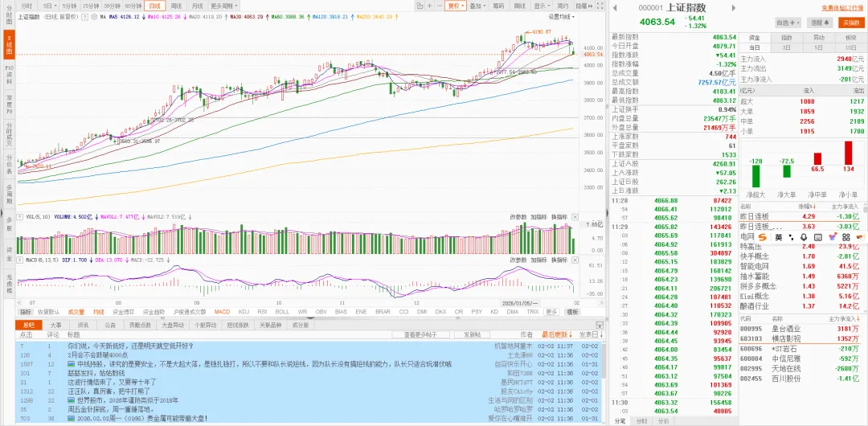This screenshot has height=426, width=868.
Task: Click input method microphone icon
Action: point(804,237)
